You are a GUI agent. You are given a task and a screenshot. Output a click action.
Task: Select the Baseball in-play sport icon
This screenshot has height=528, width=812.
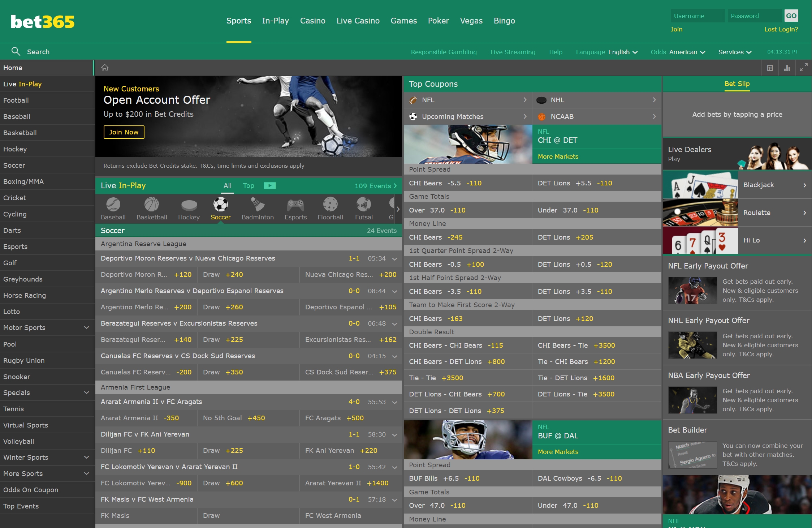pyautogui.click(x=113, y=205)
